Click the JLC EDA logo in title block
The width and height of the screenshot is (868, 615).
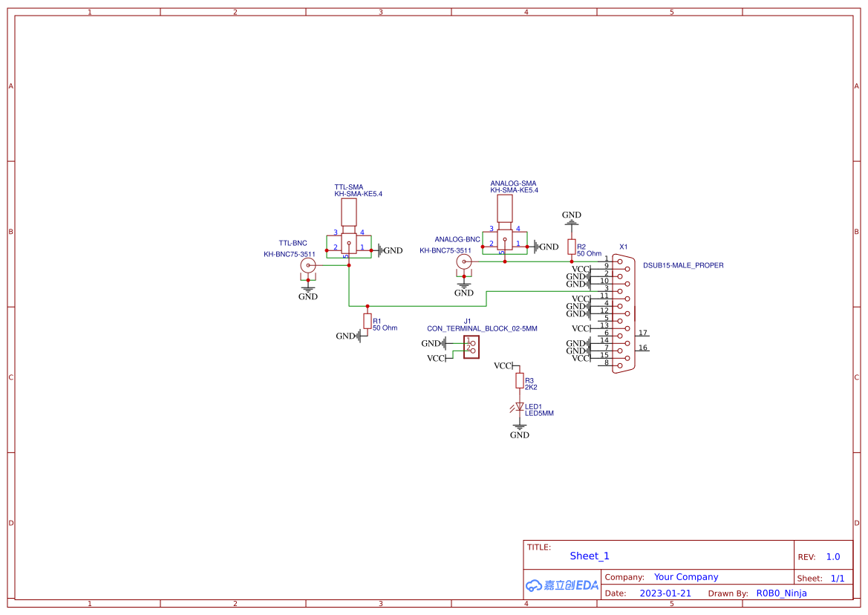coord(561,585)
